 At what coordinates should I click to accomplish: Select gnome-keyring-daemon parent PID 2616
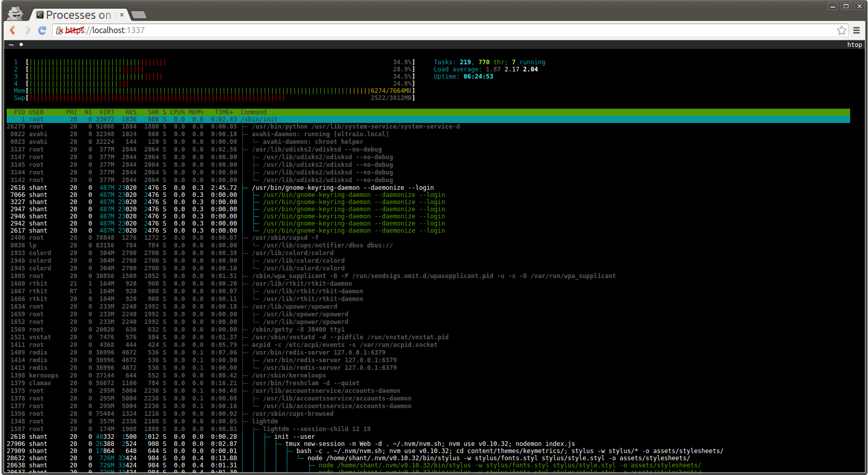[428, 188]
